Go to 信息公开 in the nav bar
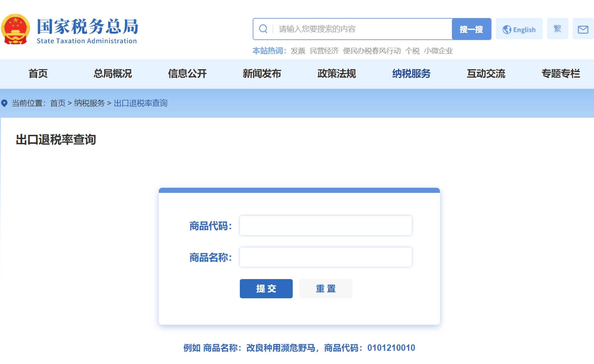594x364 pixels. coord(187,74)
